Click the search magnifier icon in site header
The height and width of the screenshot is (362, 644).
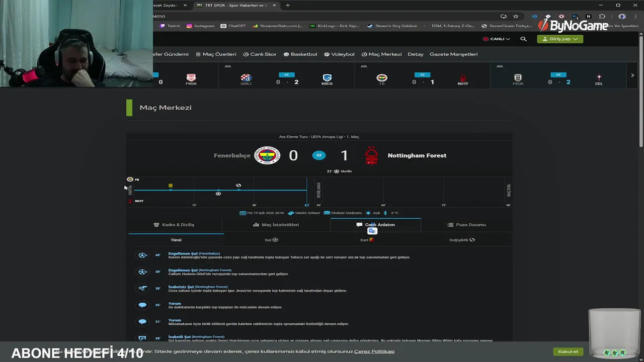pyautogui.click(x=523, y=39)
